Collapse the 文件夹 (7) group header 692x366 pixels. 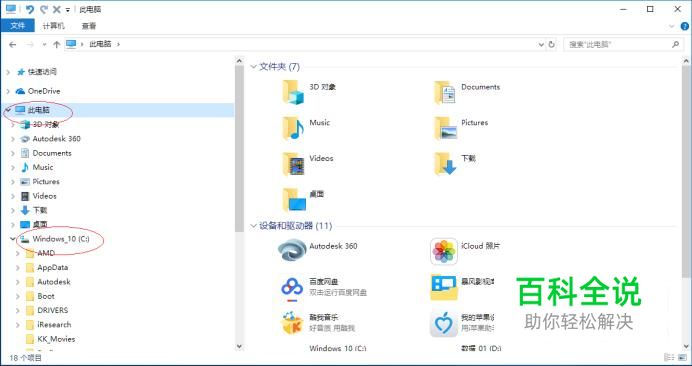click(x=253, y=67)
